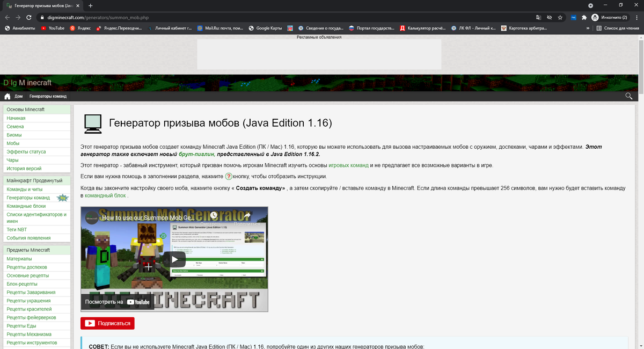Open the Инкогнито profile indicator

tap(610, 17)
